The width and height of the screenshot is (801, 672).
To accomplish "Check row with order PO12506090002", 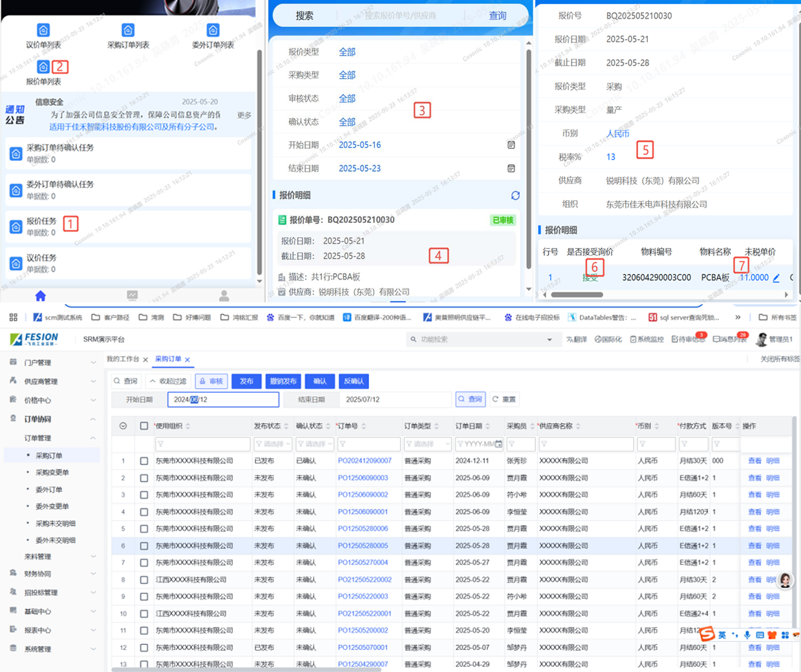I will pos(144,495).
